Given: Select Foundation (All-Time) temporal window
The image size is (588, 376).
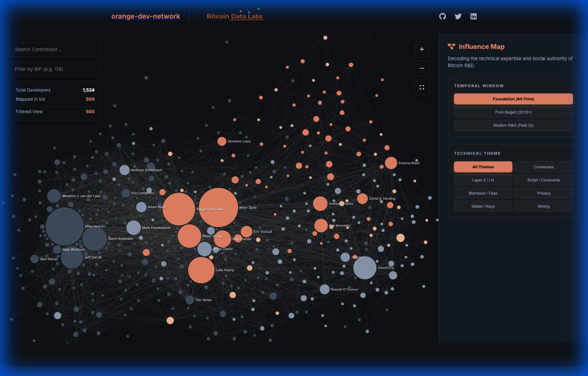Looking at the screenshot, I should (513, 99).
